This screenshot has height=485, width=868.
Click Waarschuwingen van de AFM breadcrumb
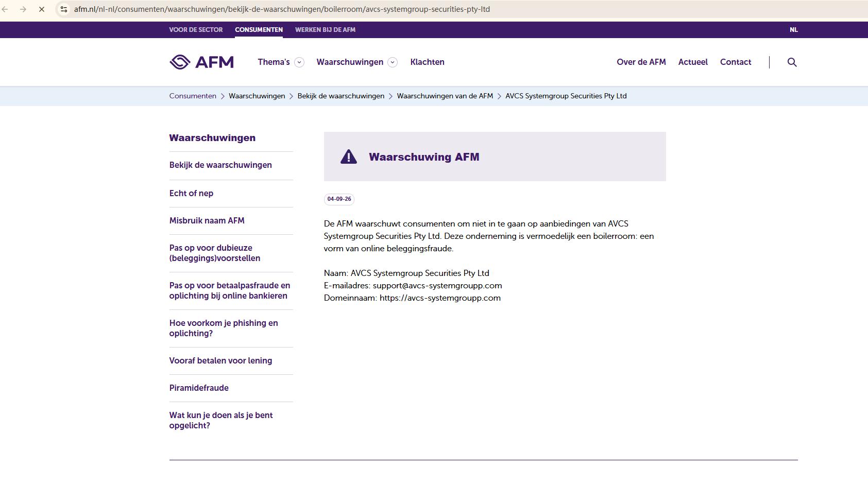coord(445,96)
